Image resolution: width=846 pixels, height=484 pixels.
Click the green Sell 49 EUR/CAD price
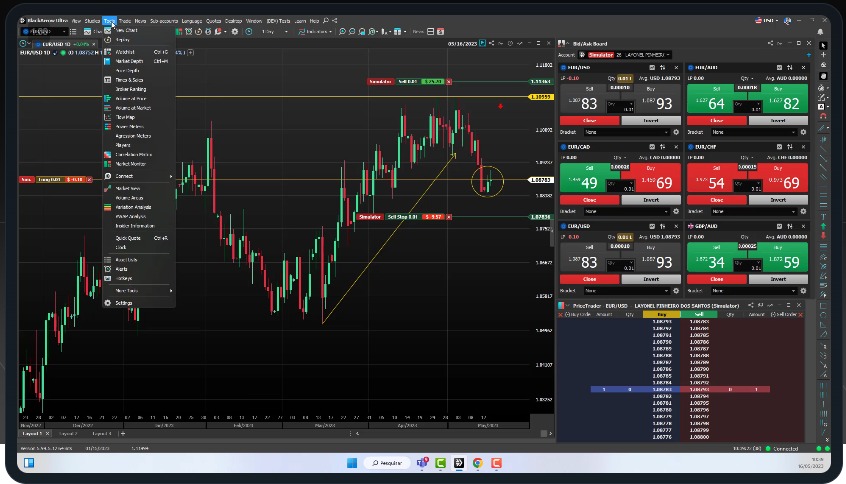pyautogui.click(x=589, y=183)
